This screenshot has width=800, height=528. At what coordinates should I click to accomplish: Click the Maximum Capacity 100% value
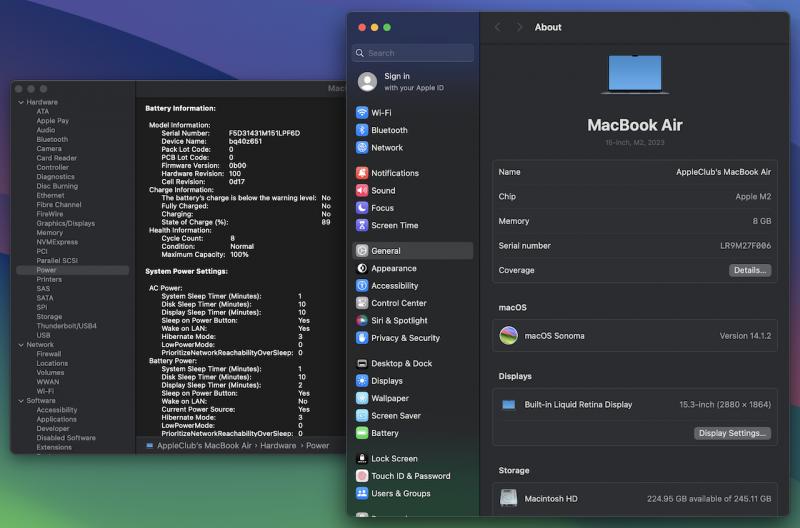pos(239,255)
